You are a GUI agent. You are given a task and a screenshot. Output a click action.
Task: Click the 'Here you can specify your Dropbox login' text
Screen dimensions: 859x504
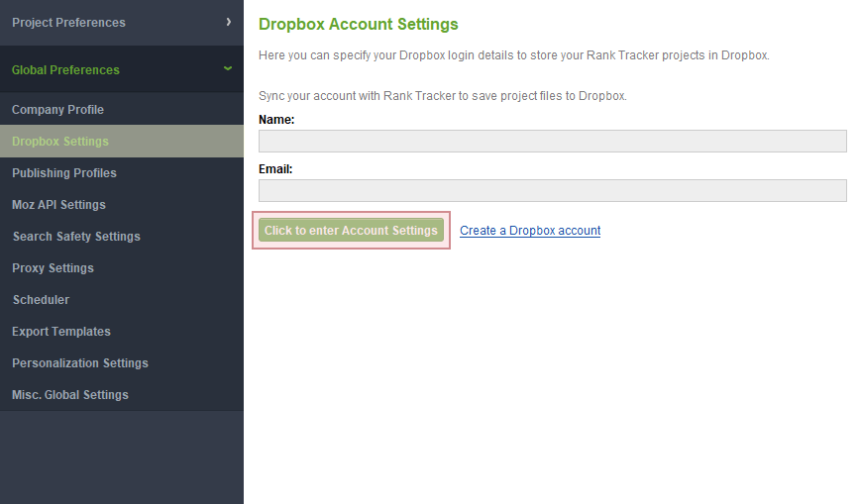514,55
